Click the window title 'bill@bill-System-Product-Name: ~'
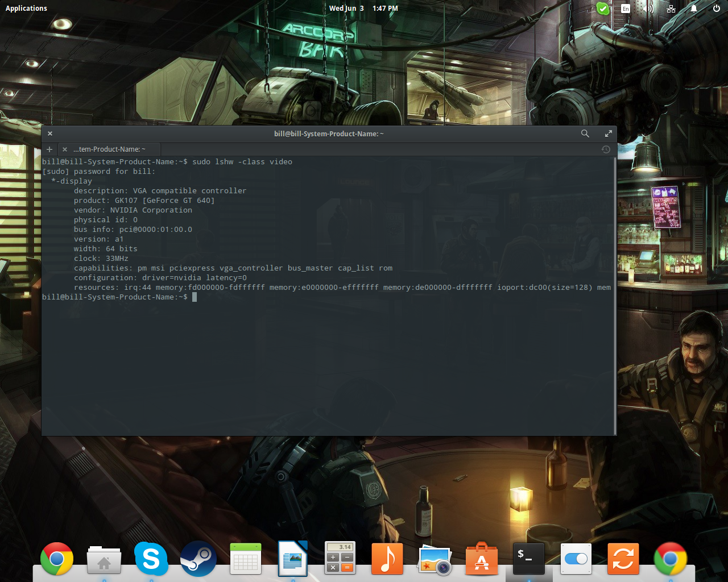Viewport: 728px width, 582px height. [329, 134]
